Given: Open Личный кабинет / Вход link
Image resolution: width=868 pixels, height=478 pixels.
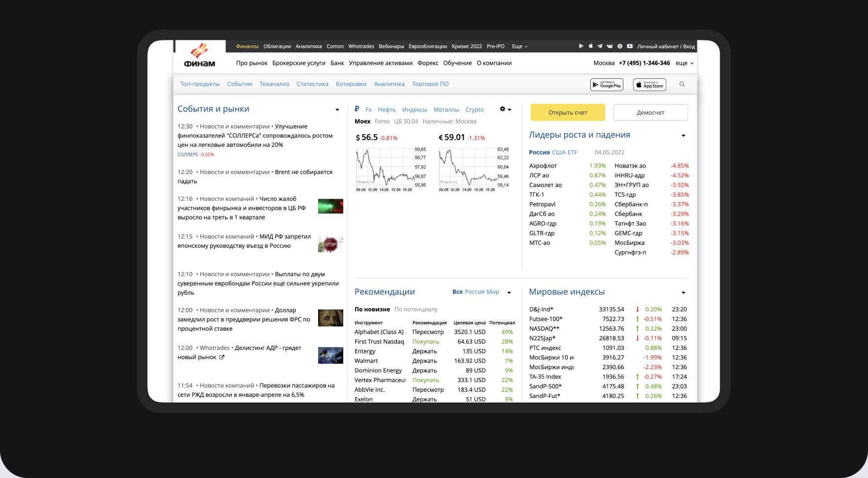Looking at the screenshot, I should [x=666, y=46].
